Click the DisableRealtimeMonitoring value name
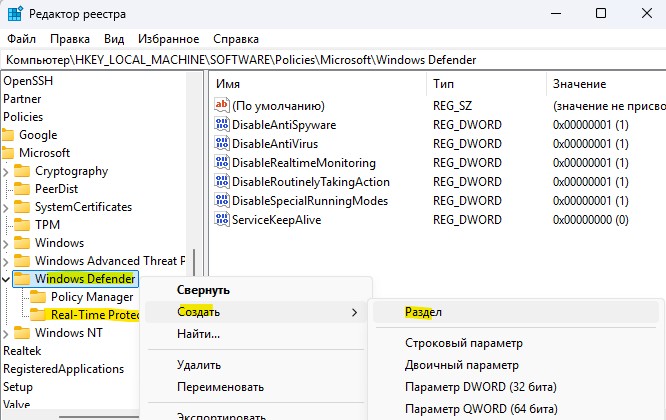The image size is (666, 420). point(304,163)
